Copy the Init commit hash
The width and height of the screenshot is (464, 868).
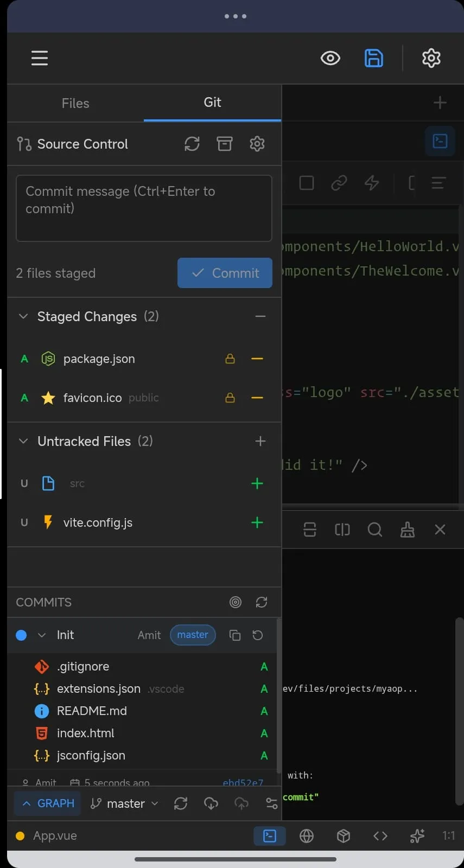tap(235, 635)
